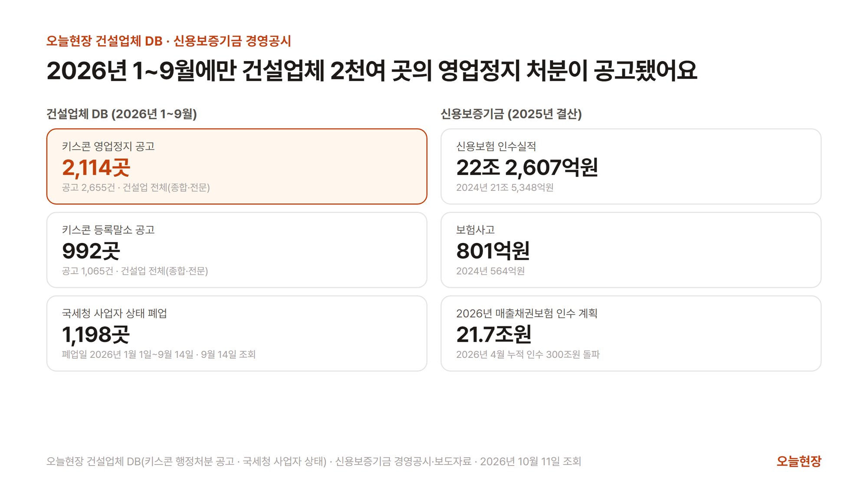Click the '신용보증기금 (2025년 결산)' section heading
This screenshot has height=488, width=868.
511,114
